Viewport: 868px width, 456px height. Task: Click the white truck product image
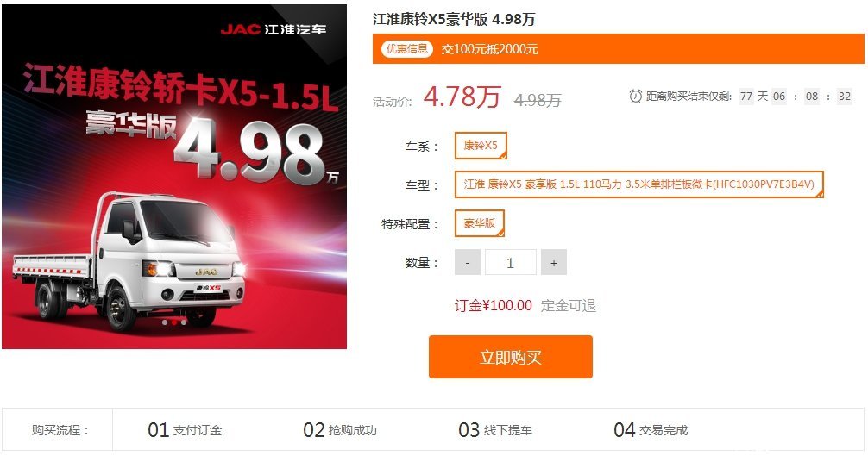[130, 259]
